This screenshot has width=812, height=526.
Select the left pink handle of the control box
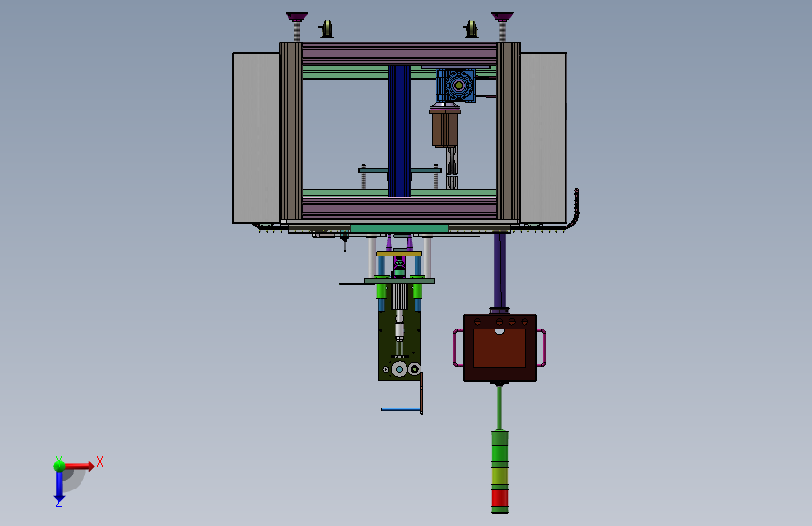(458, 348)
